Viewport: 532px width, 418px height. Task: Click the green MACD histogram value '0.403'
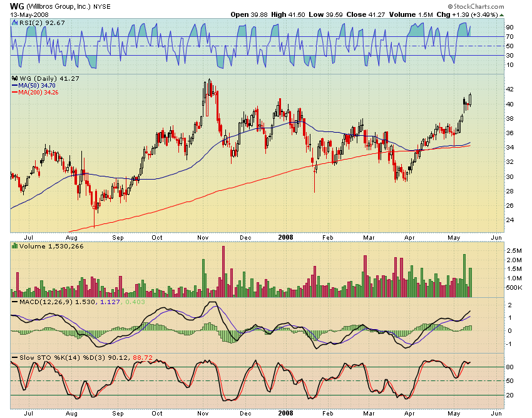(x=135, y=302)
